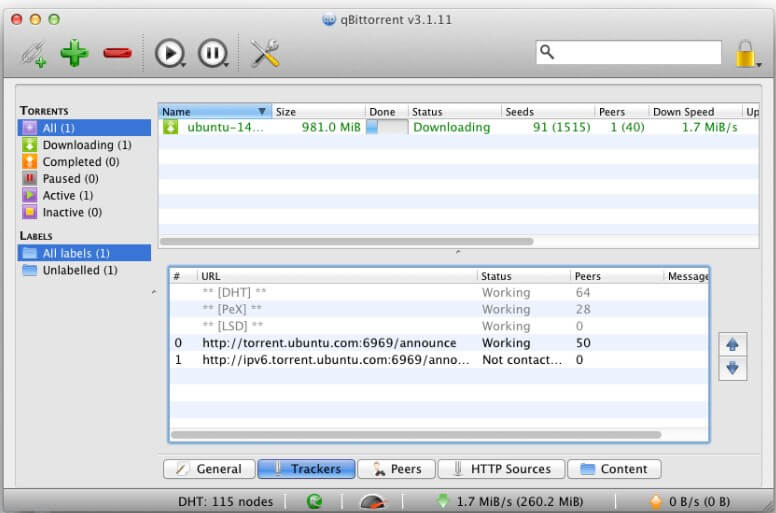Click the 91 (1515) seeds value

[562, 127]
